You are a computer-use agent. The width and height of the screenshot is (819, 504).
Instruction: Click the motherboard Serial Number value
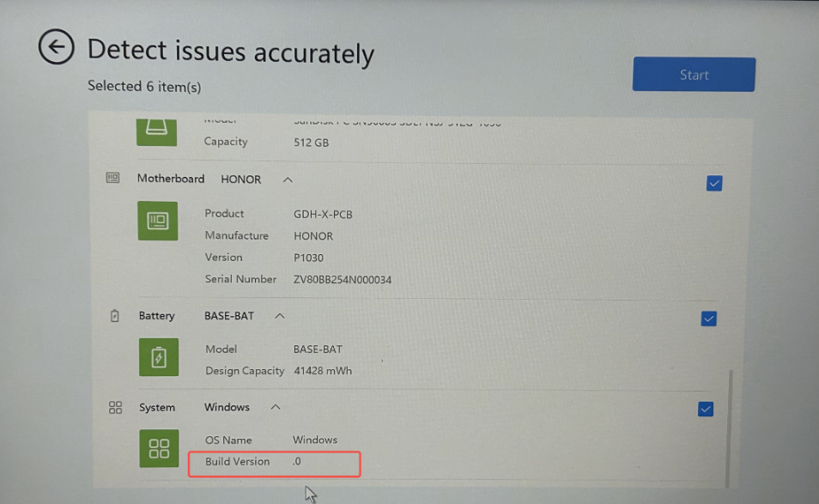(343, 280)
